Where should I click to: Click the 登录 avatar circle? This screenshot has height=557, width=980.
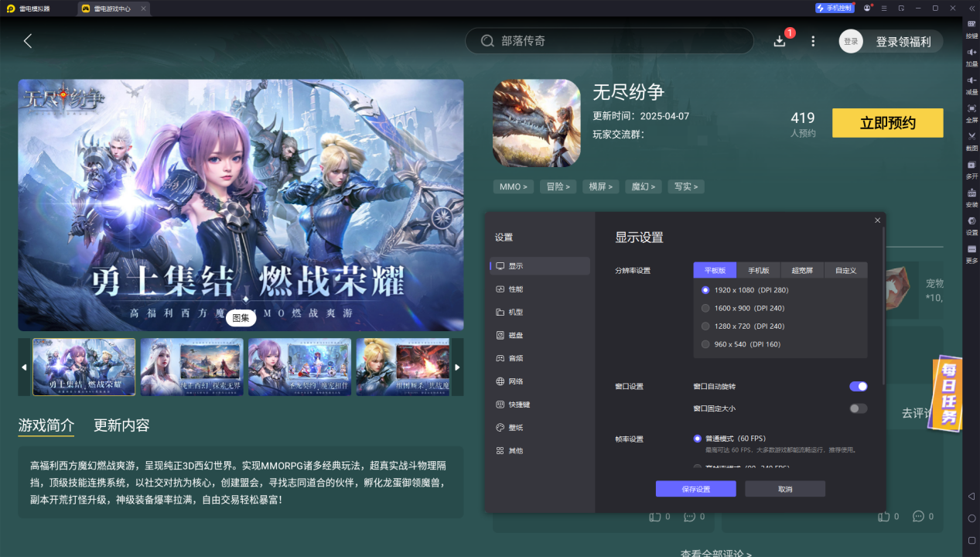[x=851, y=41]
